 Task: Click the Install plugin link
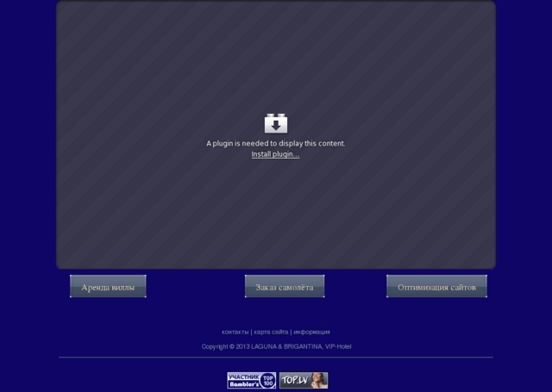275,154
